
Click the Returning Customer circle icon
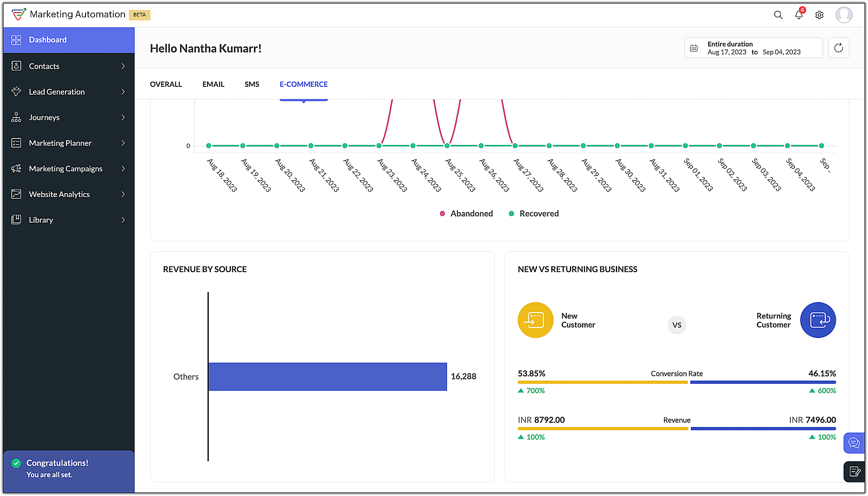pyautogui.click(x=818, y=320)
